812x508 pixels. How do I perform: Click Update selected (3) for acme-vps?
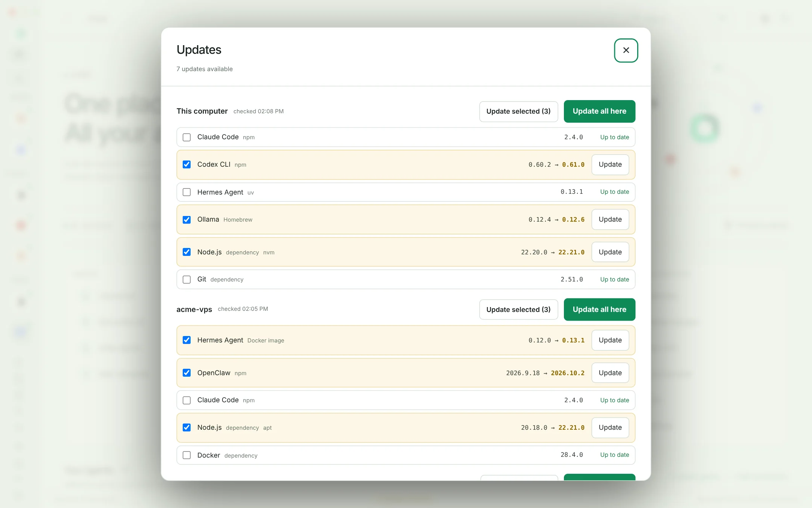coord(518,309)
